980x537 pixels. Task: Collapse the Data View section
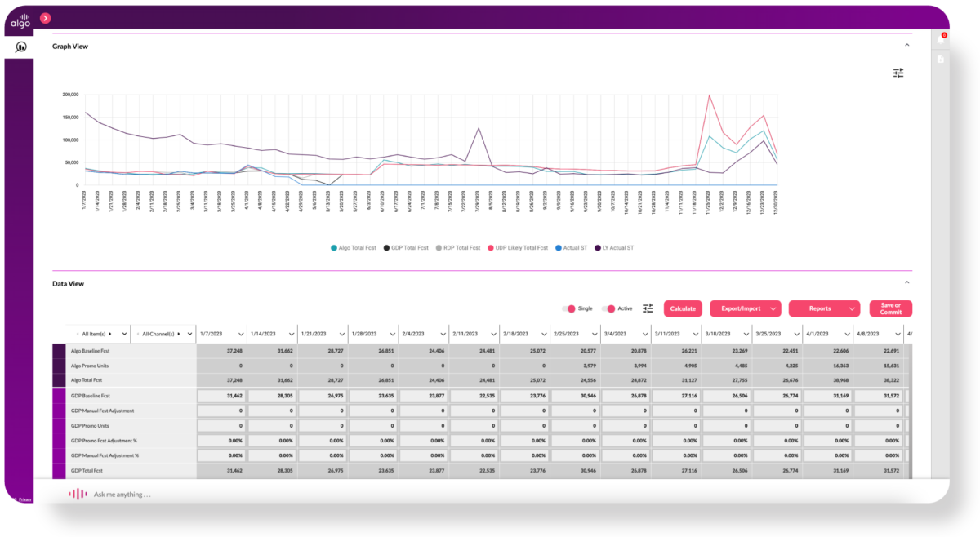[x=906, y=283]
